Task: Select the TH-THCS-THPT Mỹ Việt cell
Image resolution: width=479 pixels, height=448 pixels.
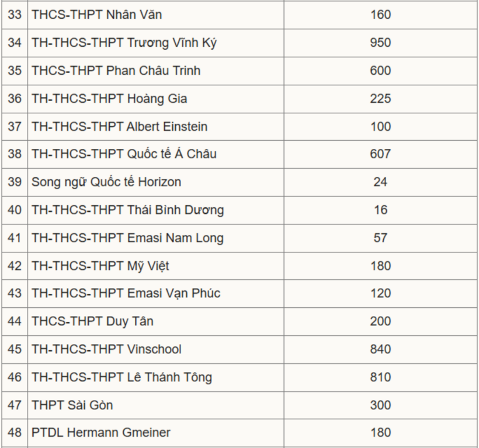Action: point(100,266)
